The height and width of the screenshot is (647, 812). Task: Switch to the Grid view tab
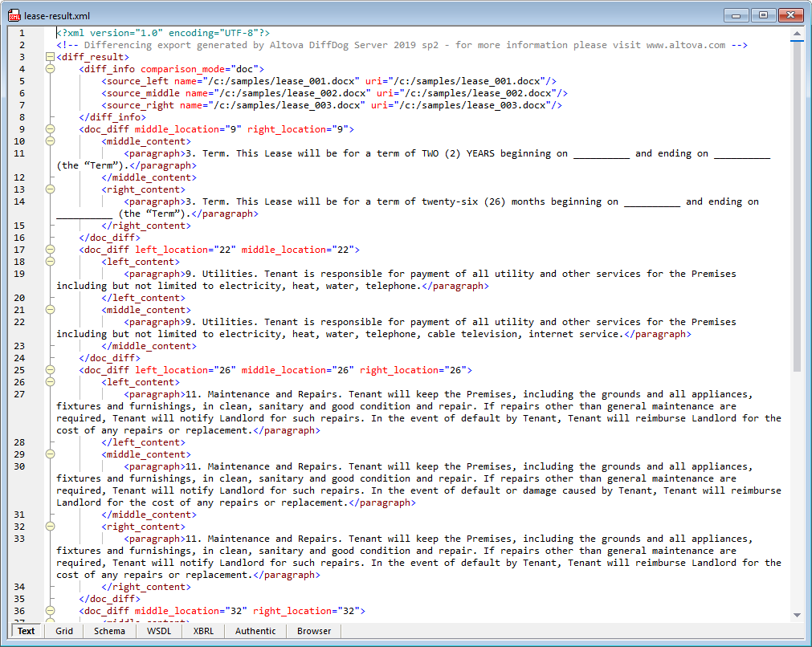point(63,631)
